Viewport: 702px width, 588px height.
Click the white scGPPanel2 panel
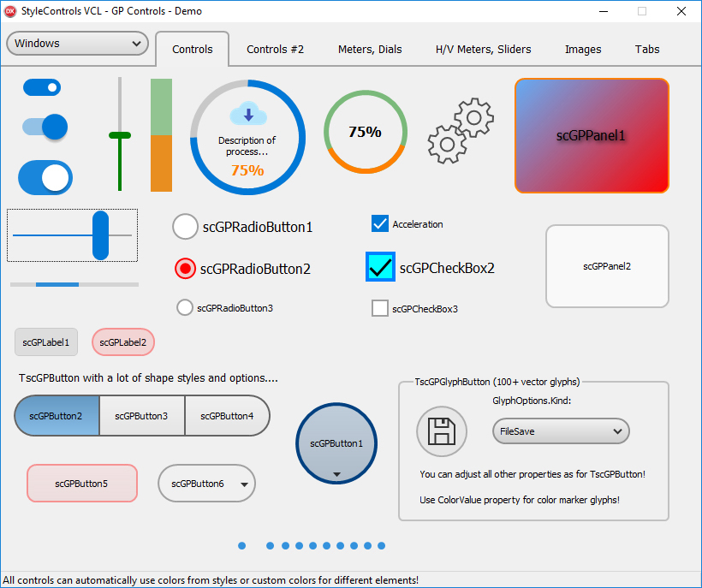pos(607,266)
